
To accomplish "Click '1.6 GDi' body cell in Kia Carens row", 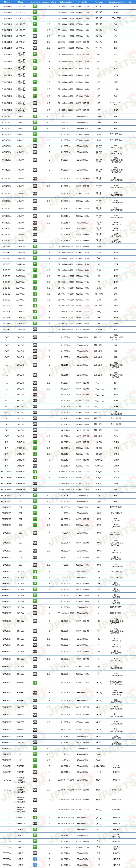I will pyautogui.click(x=99, y=442).
